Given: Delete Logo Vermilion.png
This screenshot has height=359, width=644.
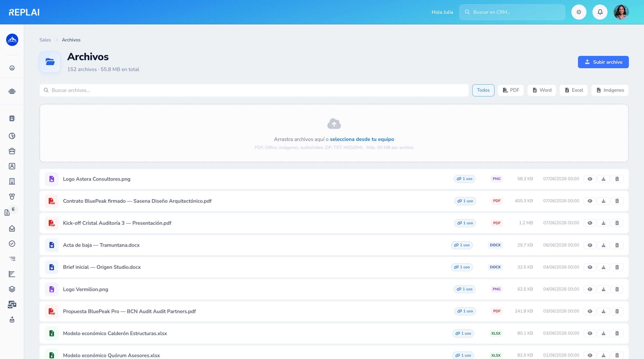Looking at the screenshot, I should coord(617,289).
